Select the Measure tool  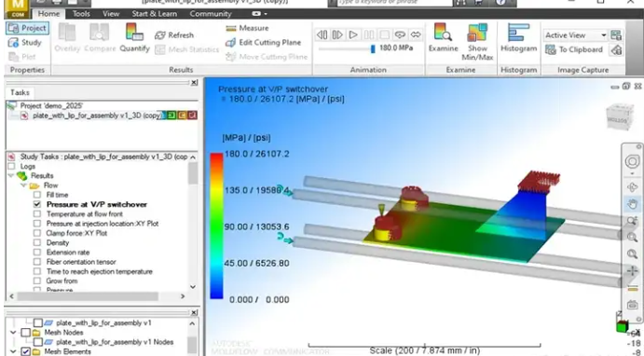(x=248, y=28)
